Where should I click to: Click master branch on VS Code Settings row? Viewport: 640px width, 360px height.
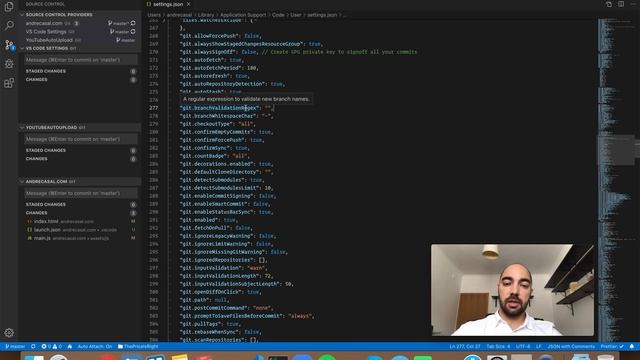(119, 31)
